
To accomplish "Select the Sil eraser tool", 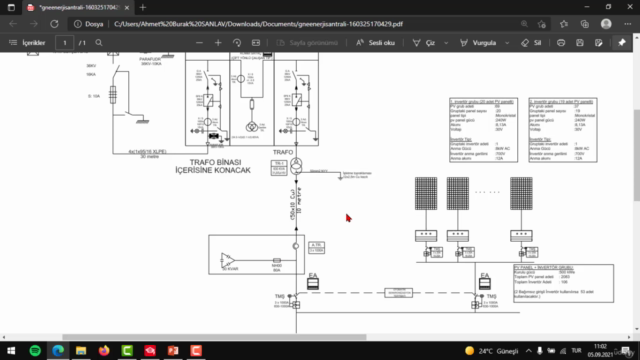I will pyautogui.click(x=531, y=42).
